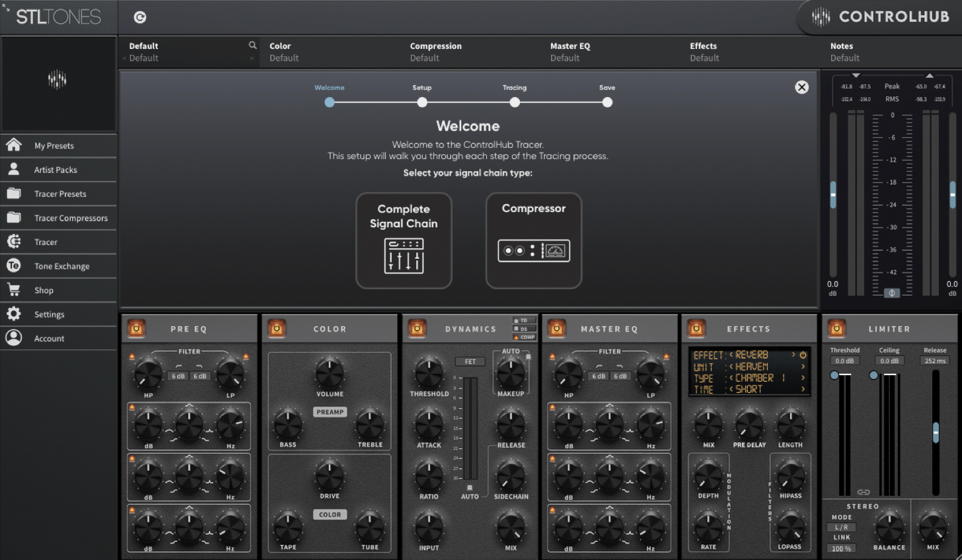Viewport: 962px width, 560px height.
Task: Choose the Compressor signal chain type
Action: click(534, 240)
